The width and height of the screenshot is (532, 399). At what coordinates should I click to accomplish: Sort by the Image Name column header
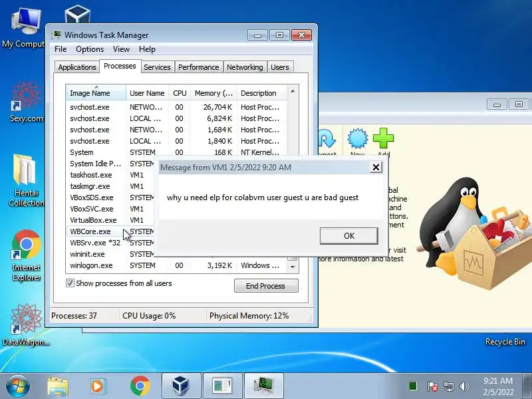[96, 93]
